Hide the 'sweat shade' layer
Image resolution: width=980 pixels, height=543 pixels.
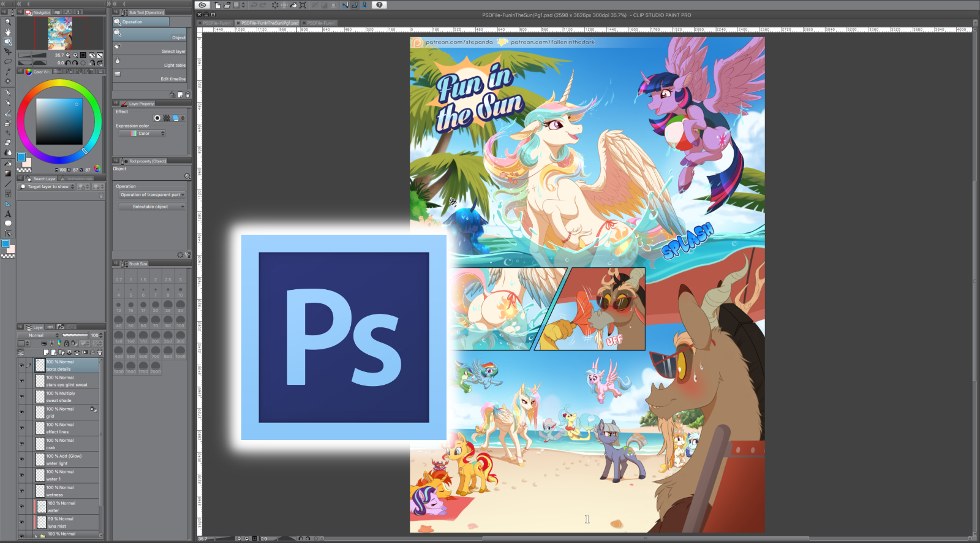[21, 397]
